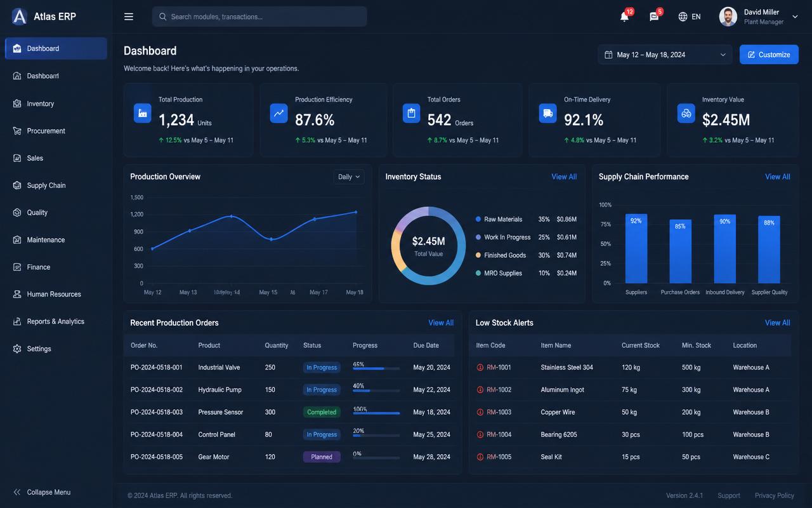Click order PO-2024-0518-004

click(x=157, y=435)
